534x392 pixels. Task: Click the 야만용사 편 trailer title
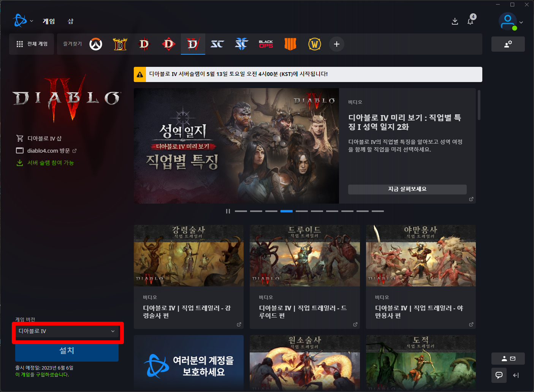point(419,312)
